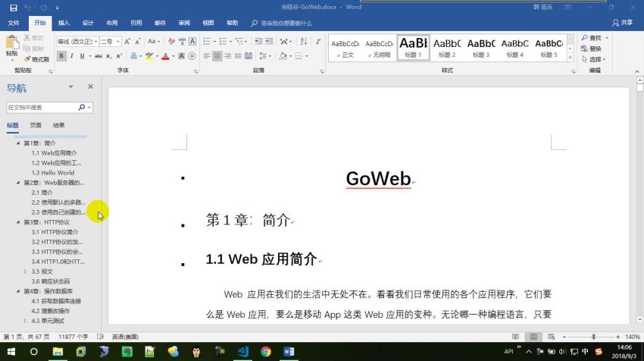
Task: Apply numbered list
Action: 223,42
